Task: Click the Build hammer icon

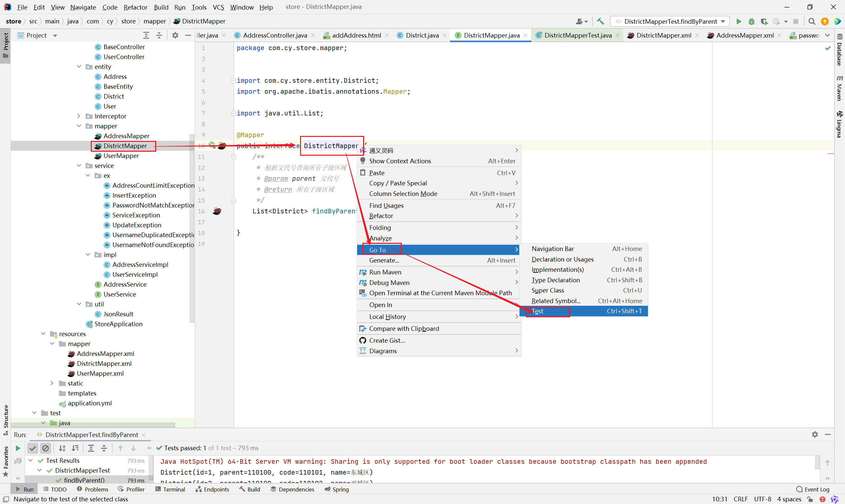Action: 600,21
